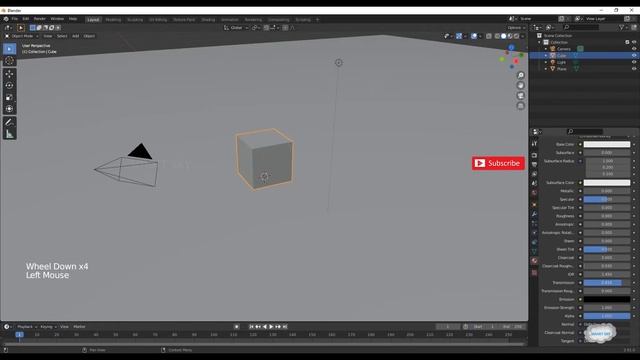Expand the Camera item in outliner

click(x=546, y=49)
